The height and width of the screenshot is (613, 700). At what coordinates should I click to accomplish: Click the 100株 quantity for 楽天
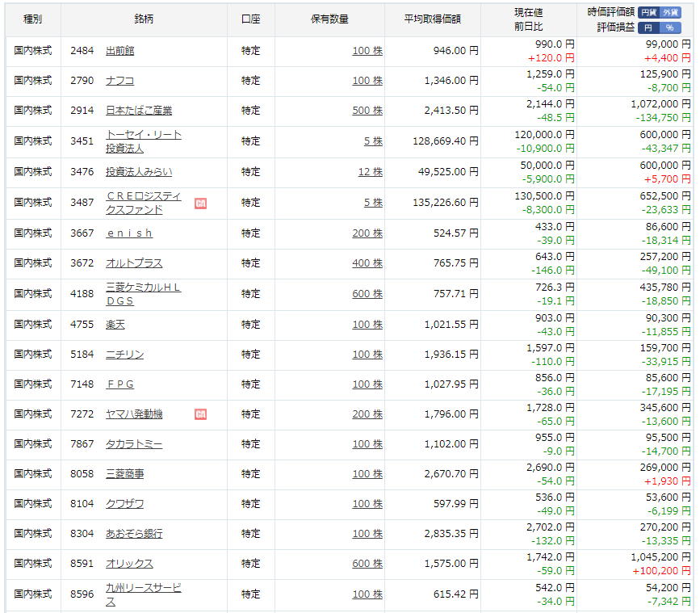(367, 325)
